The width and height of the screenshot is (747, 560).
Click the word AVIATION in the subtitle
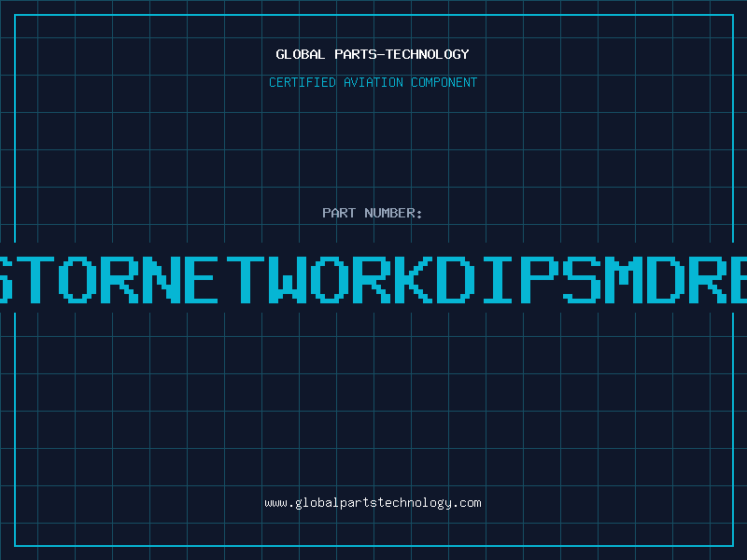tap(373, 82)
